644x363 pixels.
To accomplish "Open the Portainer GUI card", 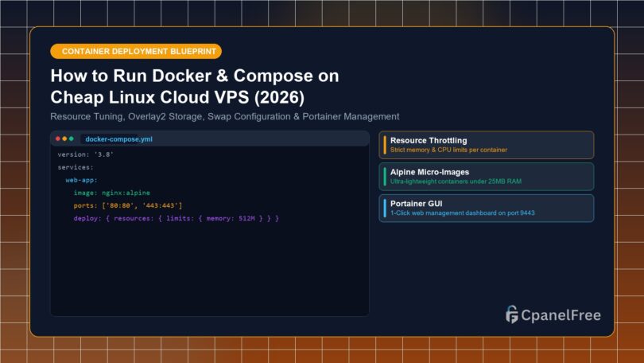I will (x=487, y=209).
